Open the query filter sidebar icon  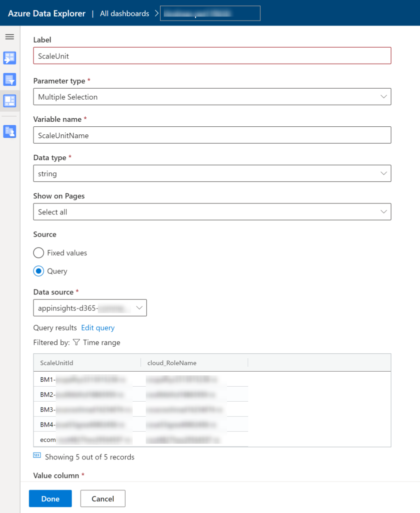(10, 80)
